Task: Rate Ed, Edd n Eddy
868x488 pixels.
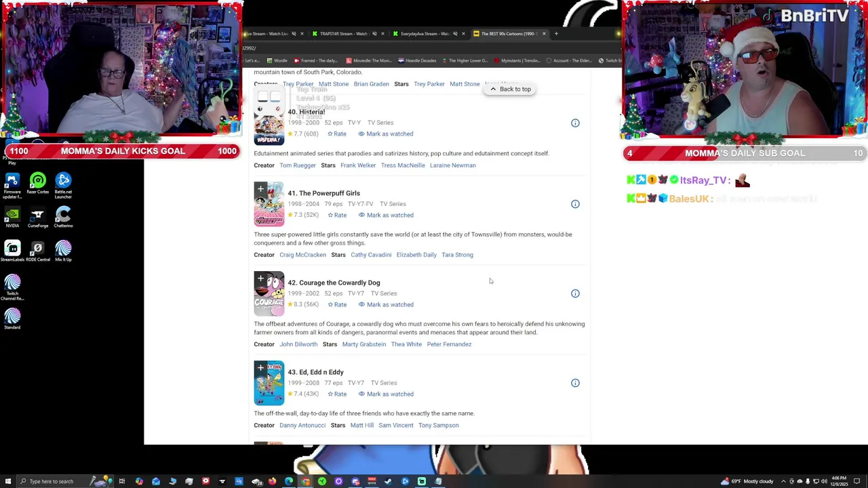Action: (337, 394)
